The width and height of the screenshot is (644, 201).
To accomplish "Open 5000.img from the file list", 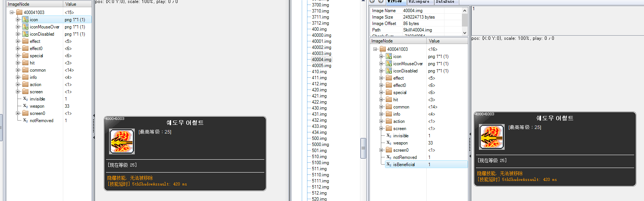I will point(320,144).
